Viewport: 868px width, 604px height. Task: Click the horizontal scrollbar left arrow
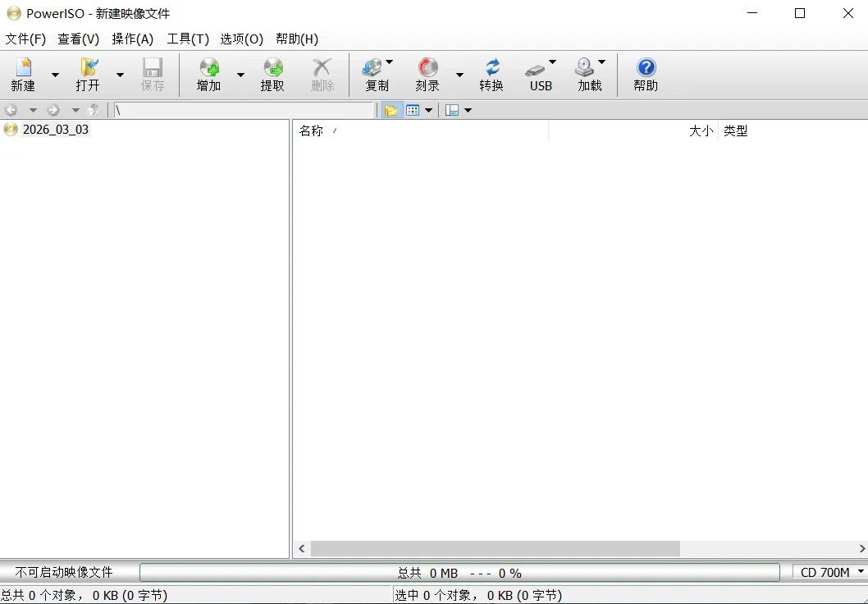tap(302, 549)
